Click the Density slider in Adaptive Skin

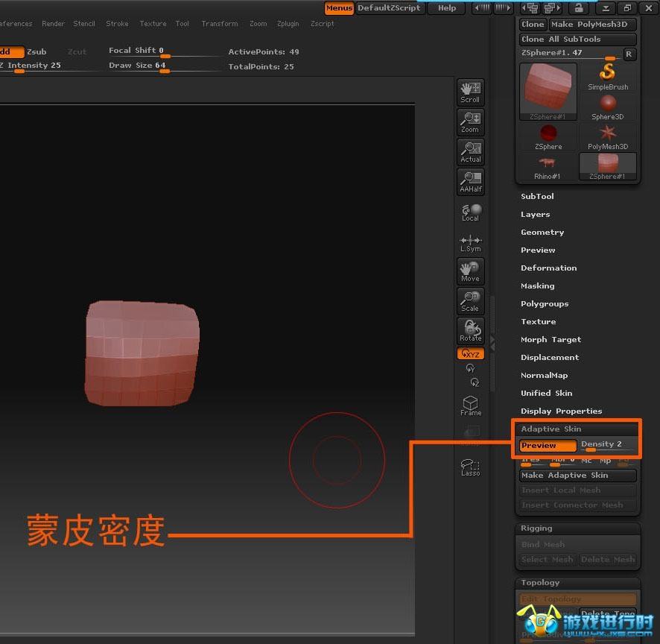click(x=607, y=446)
